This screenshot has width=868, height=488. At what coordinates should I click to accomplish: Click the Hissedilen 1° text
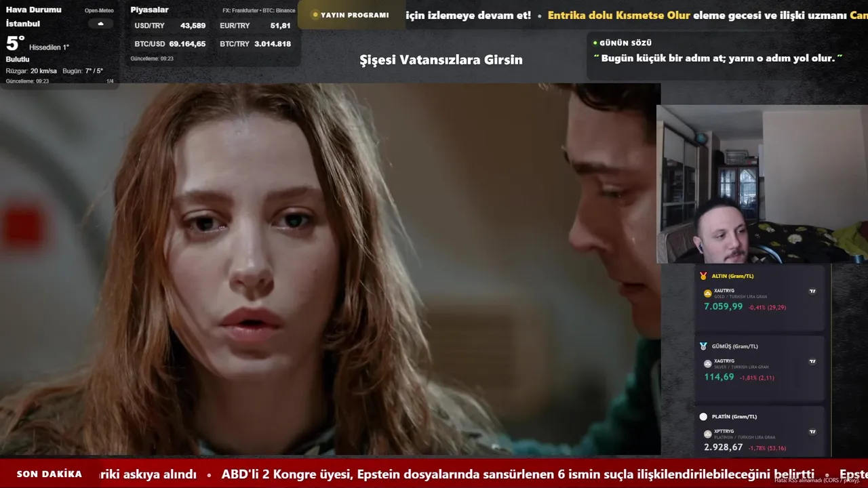click(49, 47)
